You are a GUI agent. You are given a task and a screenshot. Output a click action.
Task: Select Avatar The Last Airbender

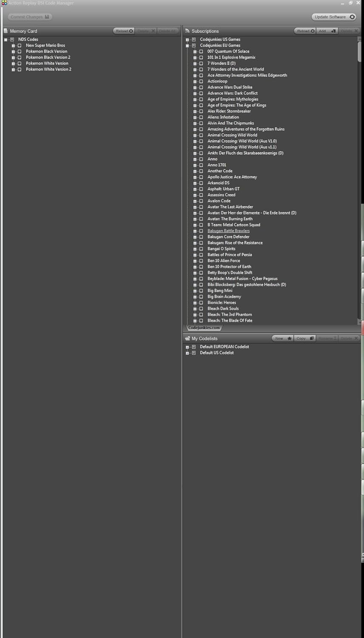click(x=230, y=207)
